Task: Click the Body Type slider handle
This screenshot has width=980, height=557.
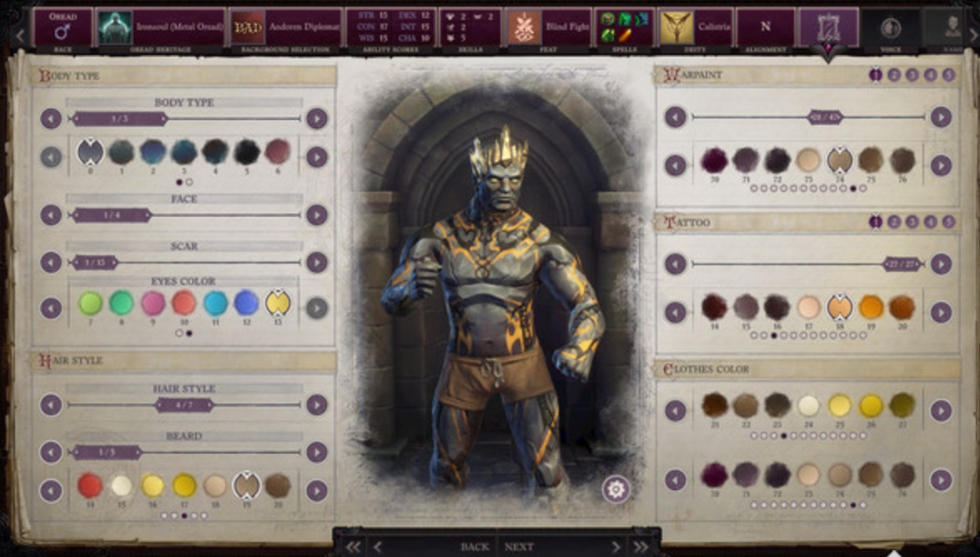Action: (x=119, y=118)
